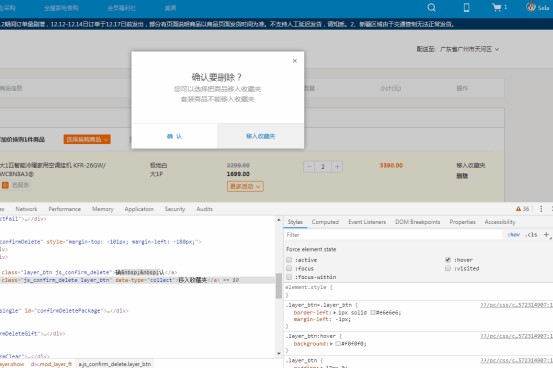553x368 pixels.
Task: Click the user avatar icon beside Sela
Action: click(531, 7)
